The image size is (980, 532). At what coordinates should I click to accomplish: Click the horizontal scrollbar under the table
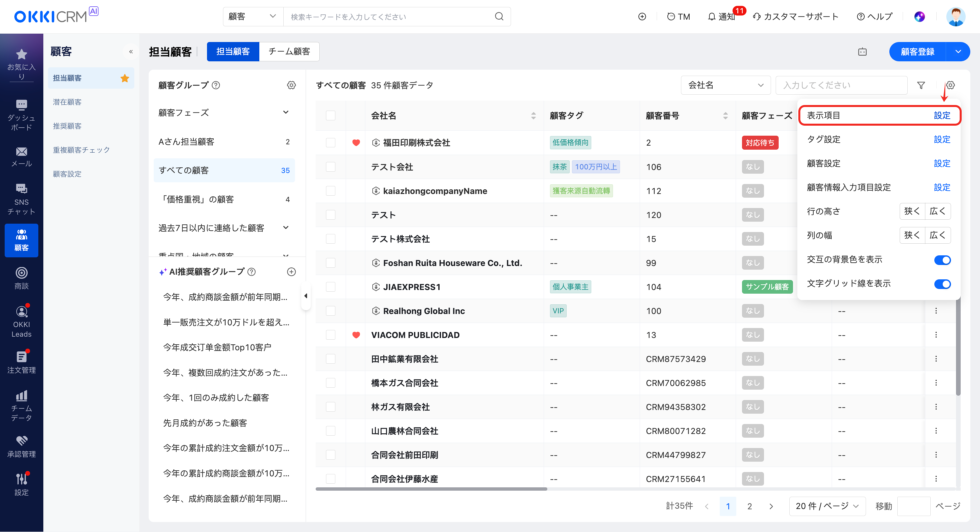[x=431, y=489]
